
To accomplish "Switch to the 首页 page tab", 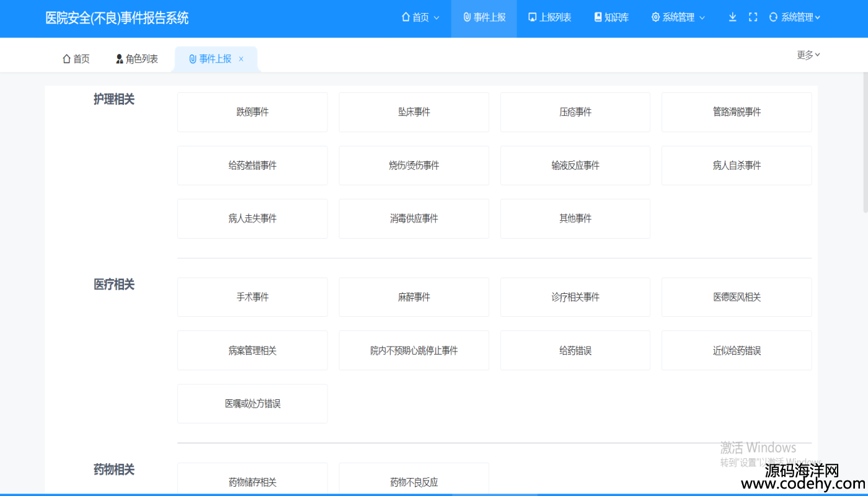I will click(76, 59).
